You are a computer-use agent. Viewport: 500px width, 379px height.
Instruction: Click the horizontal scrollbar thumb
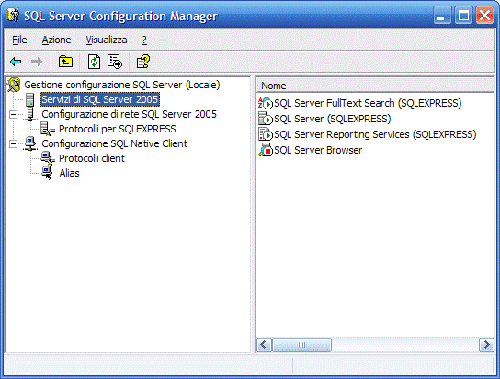(302, 345)
